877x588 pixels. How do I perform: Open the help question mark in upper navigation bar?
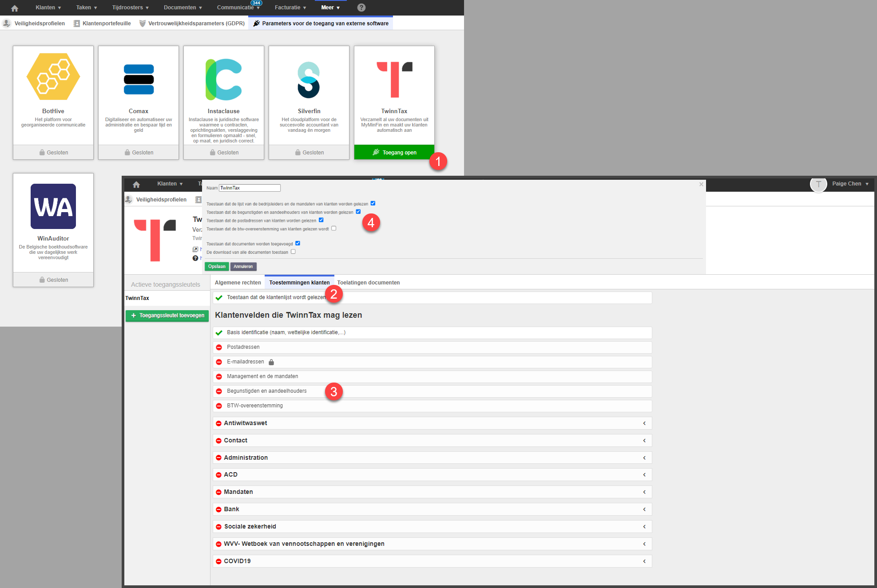pyautogui.click(x=361, y=8)
